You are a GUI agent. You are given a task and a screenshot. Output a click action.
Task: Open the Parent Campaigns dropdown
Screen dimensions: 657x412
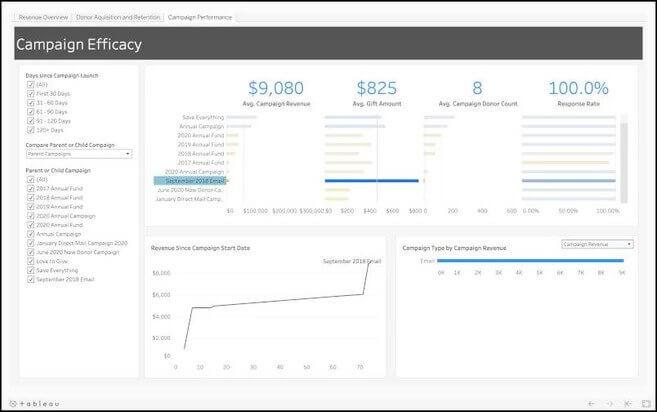click(79, 154)
